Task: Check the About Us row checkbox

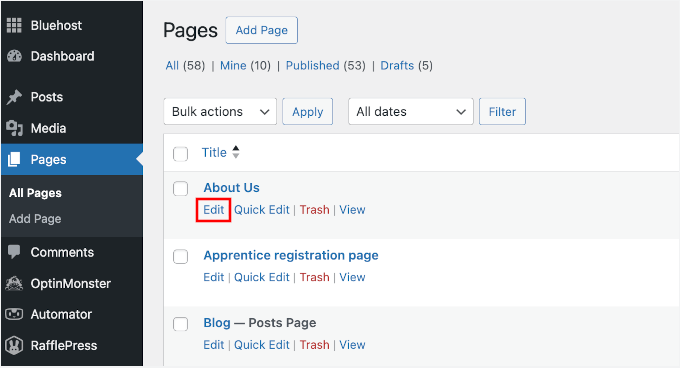Action: pyautogui.click(x=180, y=189)
